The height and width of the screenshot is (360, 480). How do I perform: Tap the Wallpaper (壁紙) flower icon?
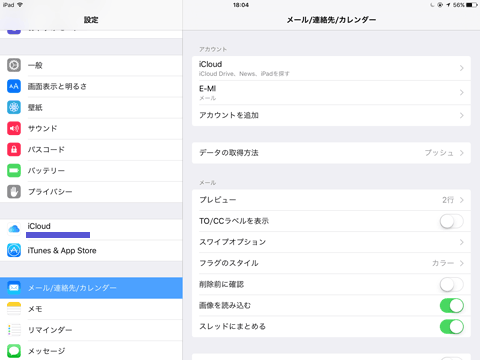click(14, 107)
